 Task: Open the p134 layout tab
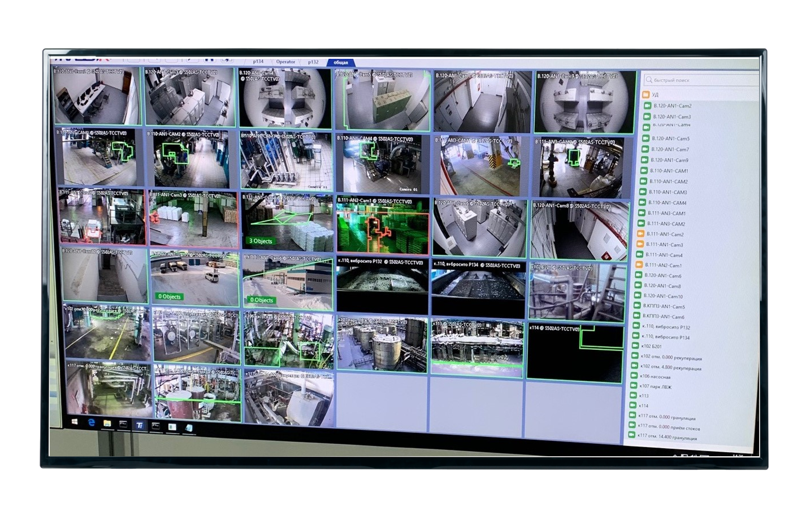(x=258, y=62)
